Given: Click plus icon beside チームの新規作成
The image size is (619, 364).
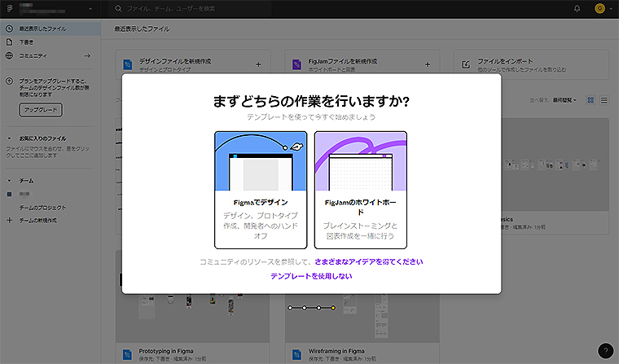Looking at the screenshot, I should tap(9, 221).
